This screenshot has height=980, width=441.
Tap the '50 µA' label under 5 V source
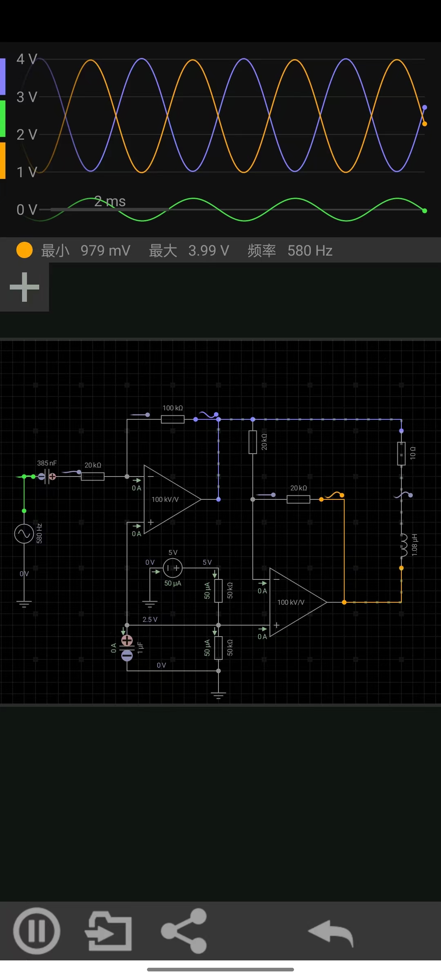173,583
